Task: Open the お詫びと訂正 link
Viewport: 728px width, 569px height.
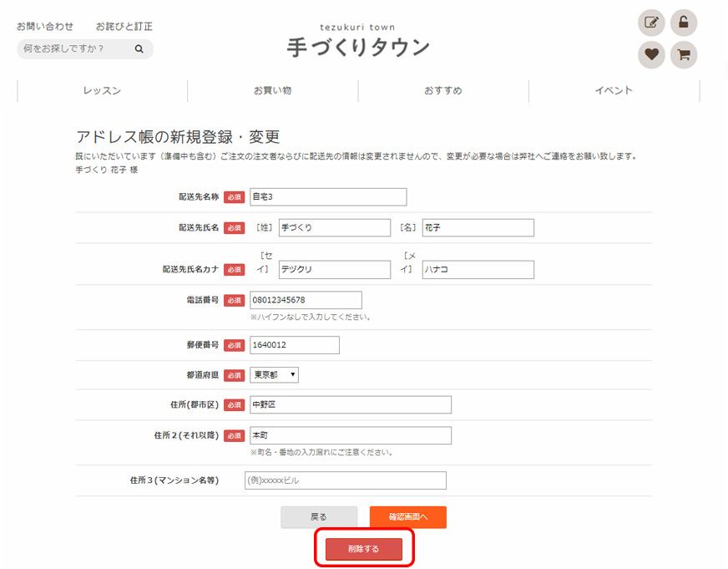Action: click(x=124, y=27)
